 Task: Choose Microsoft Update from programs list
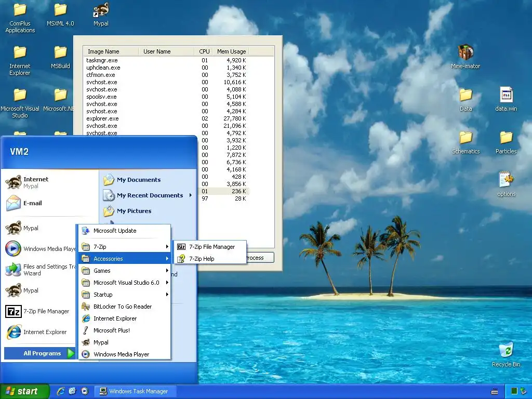[x=125, y=231]
